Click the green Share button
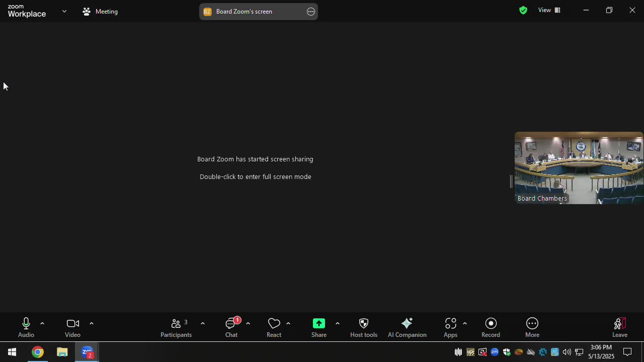This screenshot has width=644, height=362. (x=318, y=327)
